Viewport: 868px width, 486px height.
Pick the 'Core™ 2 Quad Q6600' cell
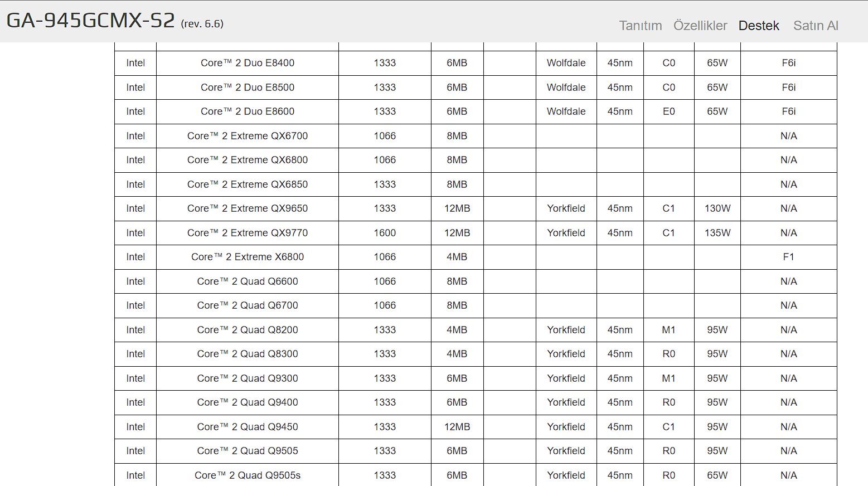tap(248, 281)
